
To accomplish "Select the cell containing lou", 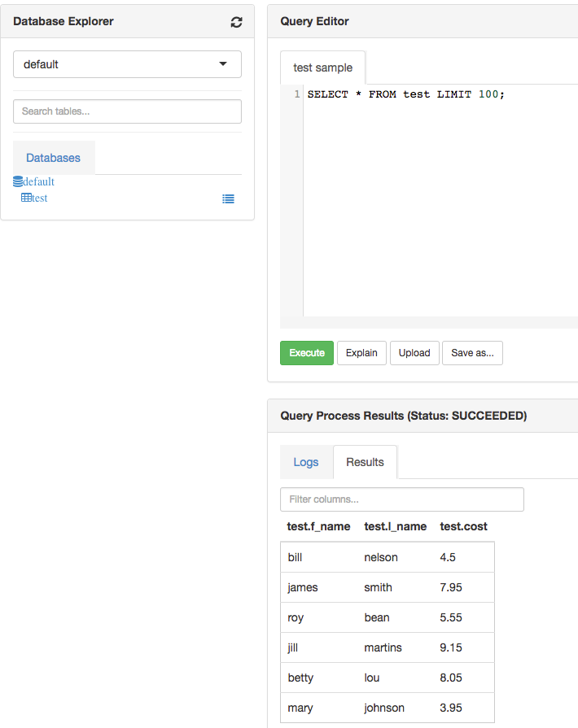I will 396,678.
